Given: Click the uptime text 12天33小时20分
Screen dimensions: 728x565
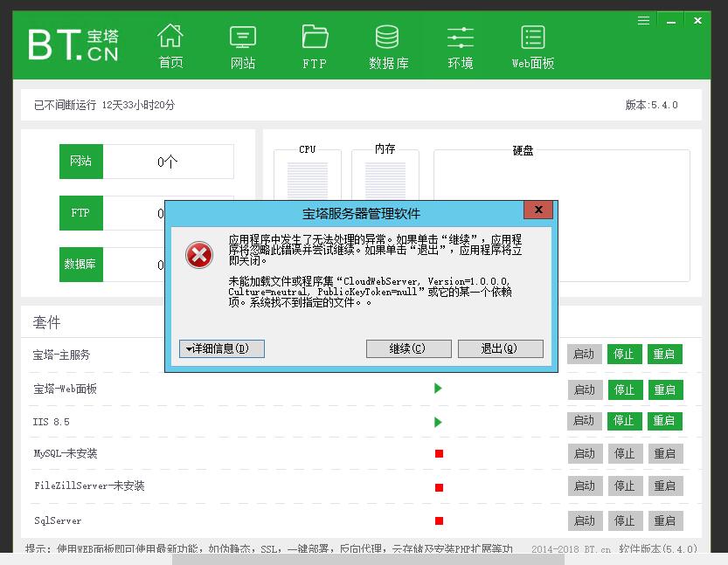Looking at the screenshot, I should pyautogui.click(x=138, y=106).
